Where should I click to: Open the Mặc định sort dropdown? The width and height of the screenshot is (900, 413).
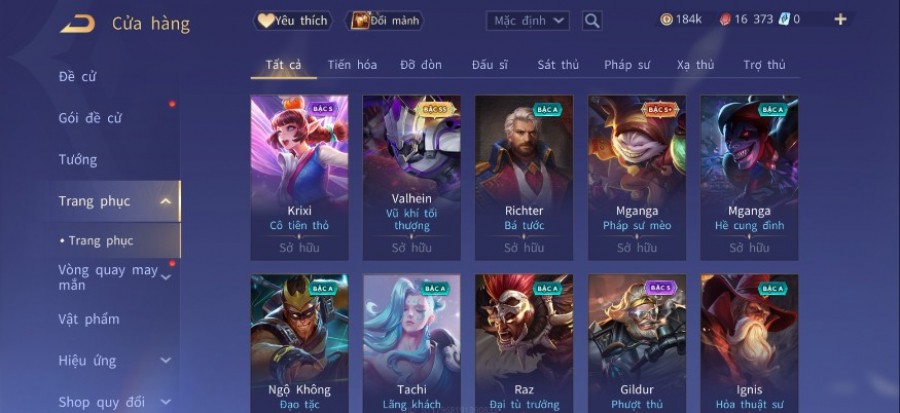point(527,21)
